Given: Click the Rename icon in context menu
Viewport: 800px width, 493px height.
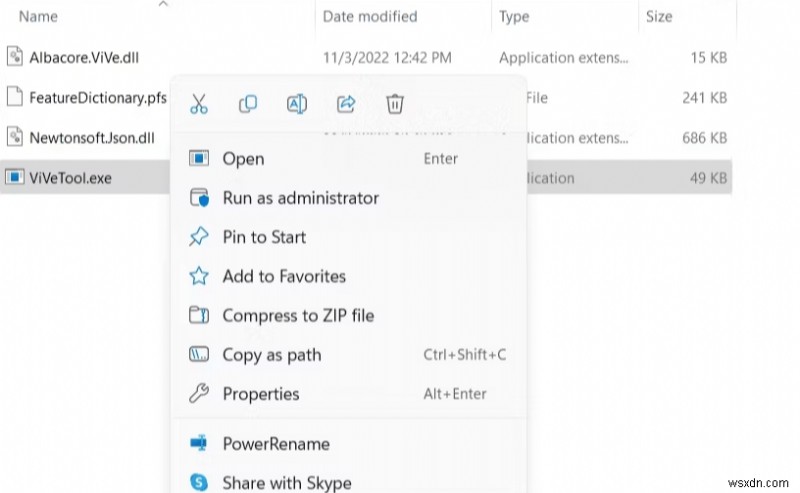Looking at the screenshot, I should tap(297, 104).
